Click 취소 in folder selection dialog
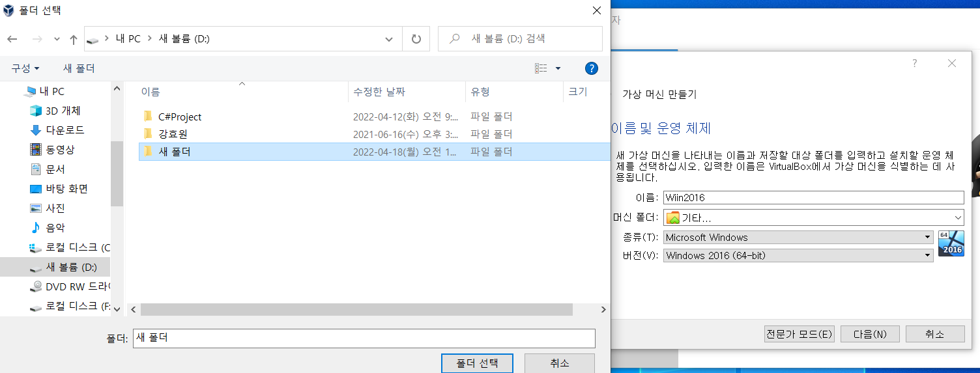 click(559, 363)
